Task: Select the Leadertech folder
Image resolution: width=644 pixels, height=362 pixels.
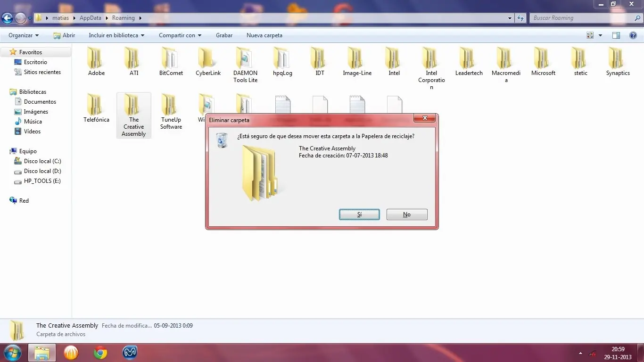Action: coord(469,61)
